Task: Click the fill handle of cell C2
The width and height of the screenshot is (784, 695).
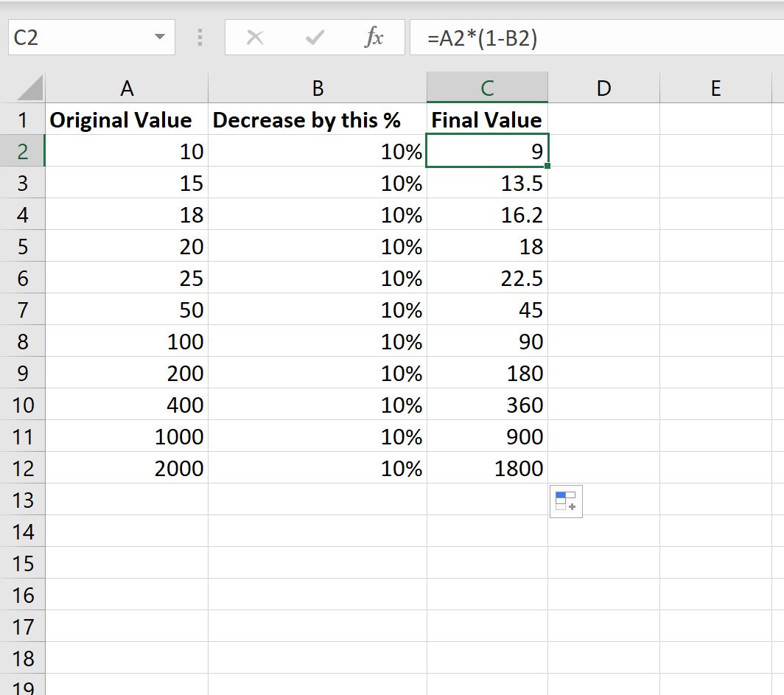Action: (547, 166)
